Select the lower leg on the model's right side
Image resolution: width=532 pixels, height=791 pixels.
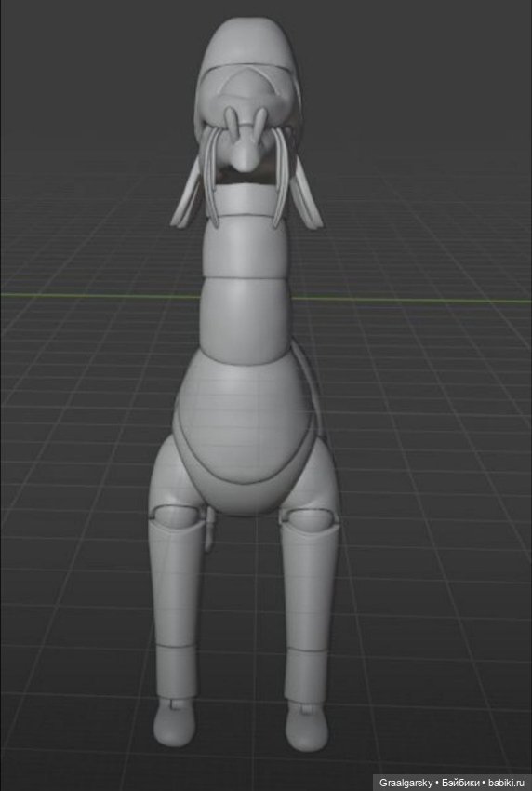tap(309, 585)
